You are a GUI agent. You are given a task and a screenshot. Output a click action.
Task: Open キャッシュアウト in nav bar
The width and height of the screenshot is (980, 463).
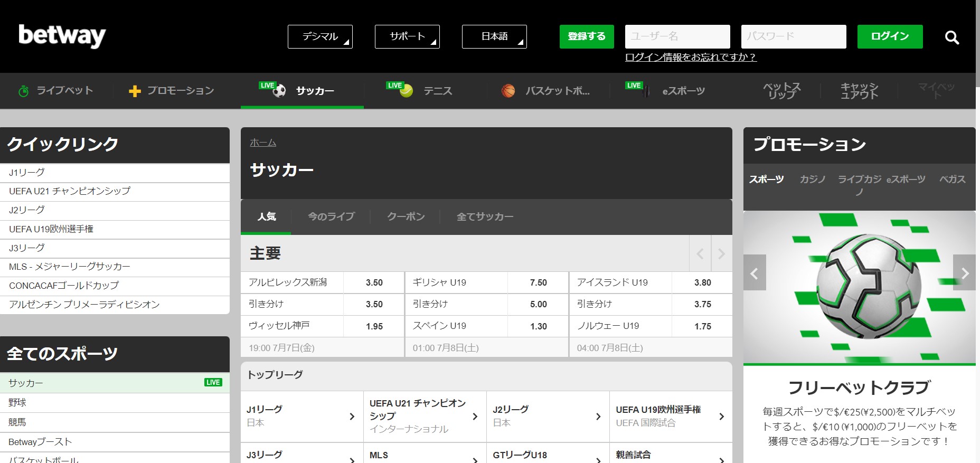click(x=859, y=91)
